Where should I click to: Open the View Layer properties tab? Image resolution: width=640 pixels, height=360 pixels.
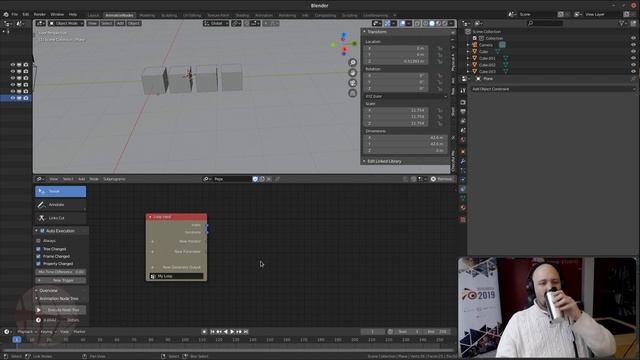pos(463,121)
